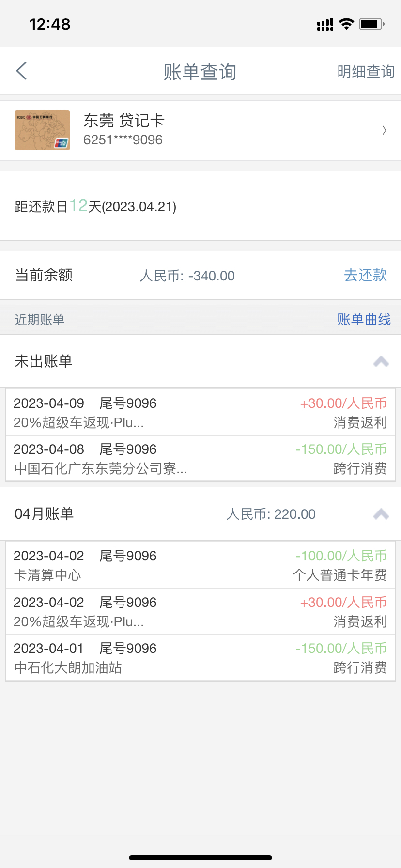Open 明细查询 in the header
The height and width of the screenshot is (868, 401).
click(366, 72)
